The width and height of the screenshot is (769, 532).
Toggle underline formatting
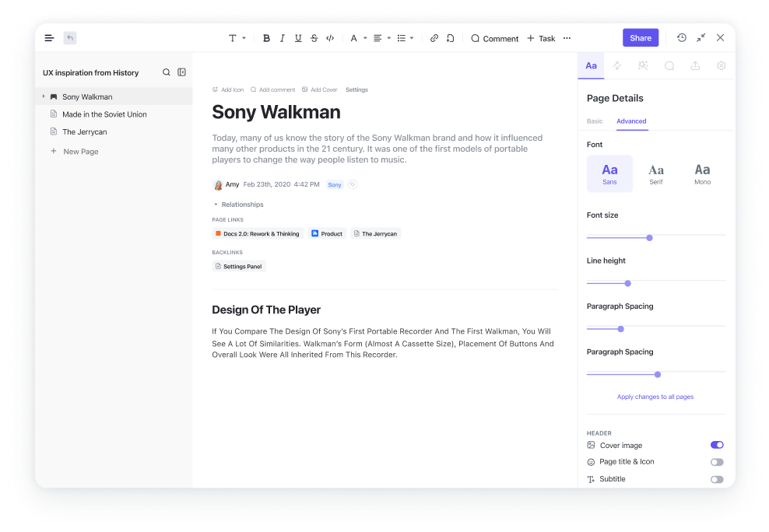pos(297,38)
